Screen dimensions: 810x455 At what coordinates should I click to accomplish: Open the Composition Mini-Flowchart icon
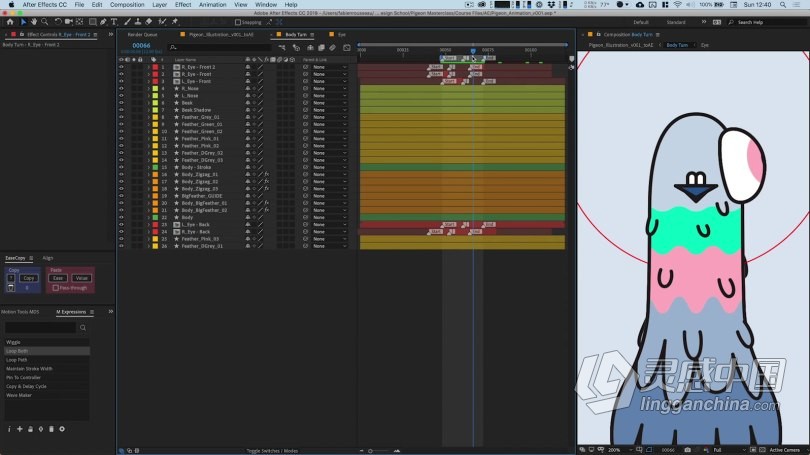tap(282, 48)
